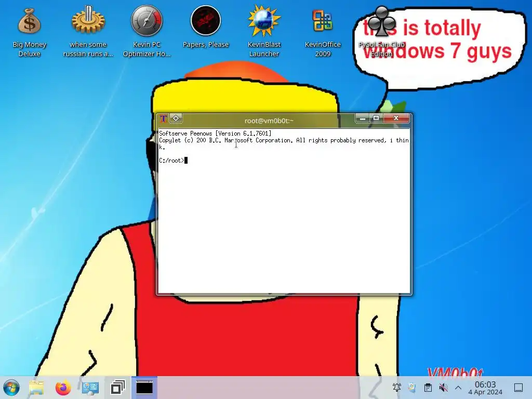Open the notifications bell in the tray
This screenshot has height=399, width=532.
(x=396, y=387)
